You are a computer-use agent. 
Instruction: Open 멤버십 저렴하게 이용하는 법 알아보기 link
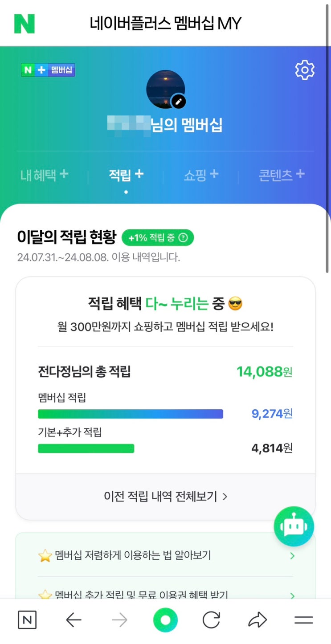click(166, 555)
